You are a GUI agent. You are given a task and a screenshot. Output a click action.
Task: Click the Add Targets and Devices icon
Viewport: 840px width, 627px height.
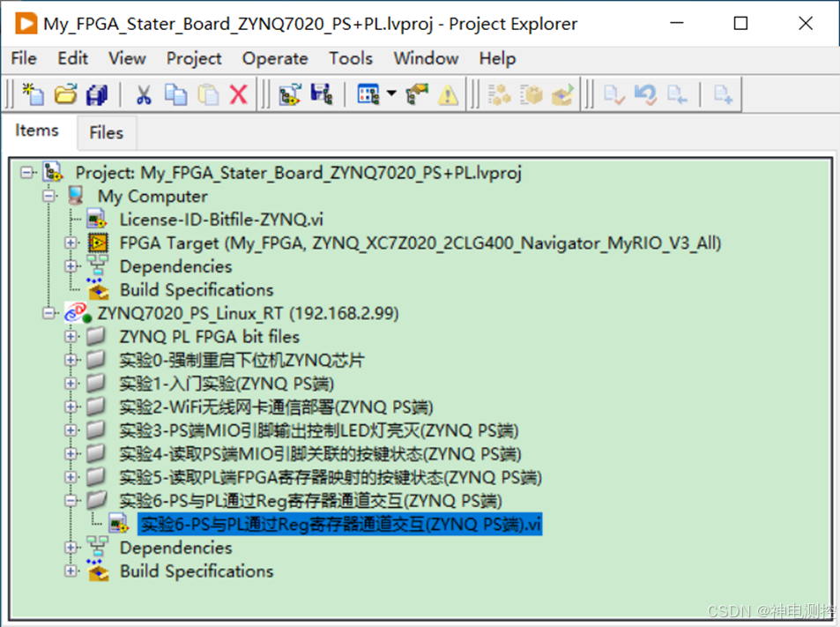(x=290, y=94)
